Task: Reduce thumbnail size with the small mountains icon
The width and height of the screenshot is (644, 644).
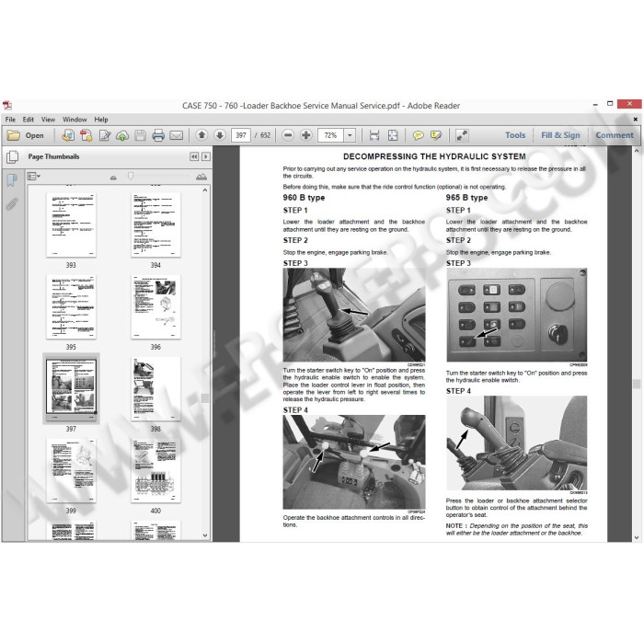Action: pos(113,178)
